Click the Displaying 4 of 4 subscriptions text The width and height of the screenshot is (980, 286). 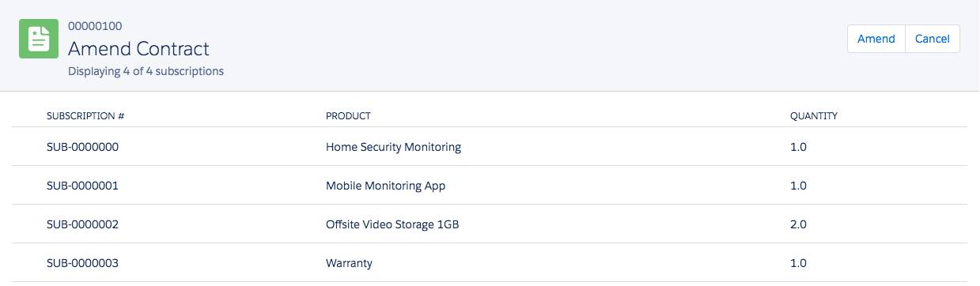click(x=146, y=71)
